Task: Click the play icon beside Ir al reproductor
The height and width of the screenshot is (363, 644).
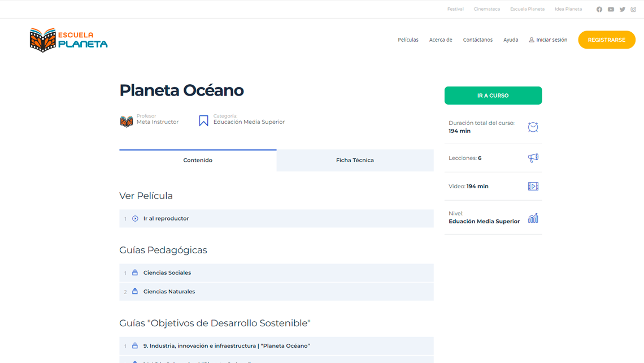Action: [135, 219]
